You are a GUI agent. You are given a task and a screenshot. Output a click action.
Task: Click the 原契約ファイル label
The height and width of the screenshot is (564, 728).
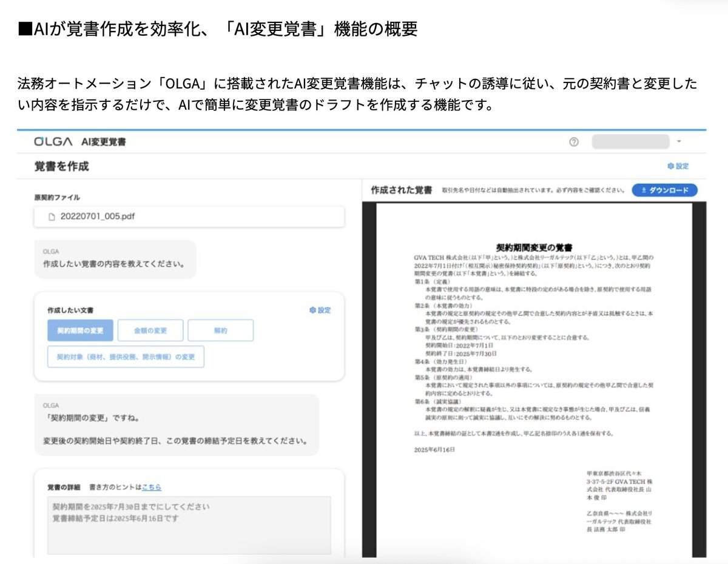pyautogui.click(x=57, y=197)
